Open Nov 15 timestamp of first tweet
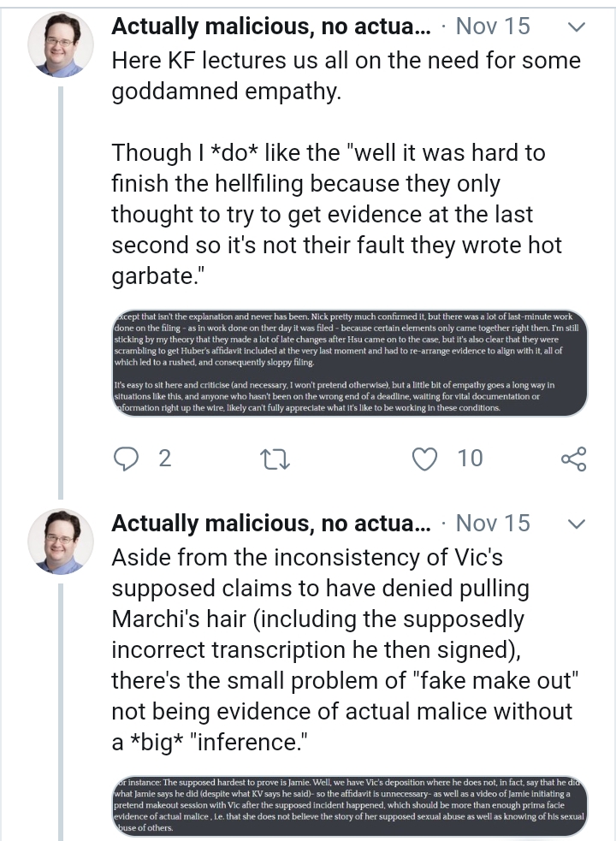 tap(493, 27)
